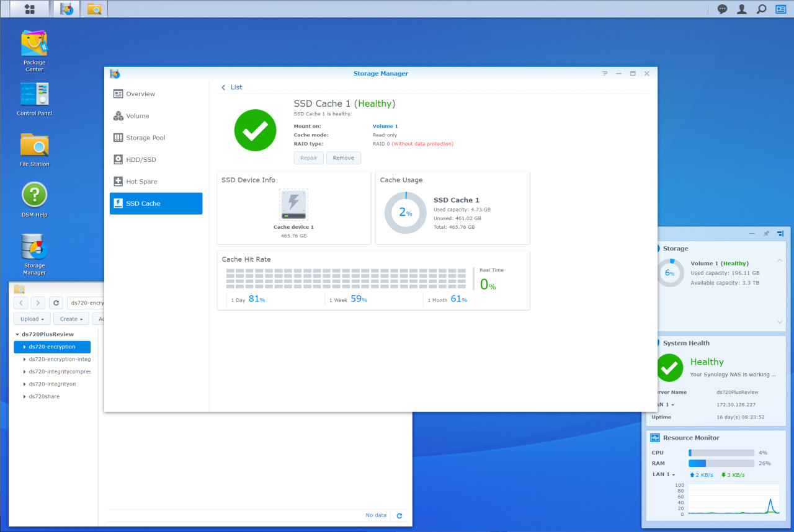Open the search magnifier icon
The image size is (794, 532).
761,9
